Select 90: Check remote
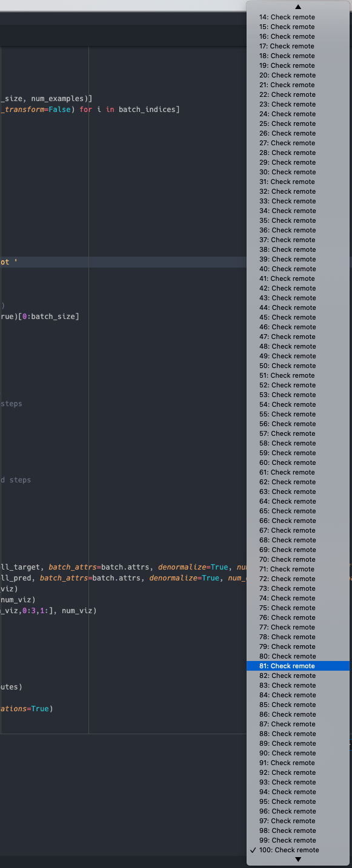The height and width of the screenshot is (868, 352). (x=298, y=753)
